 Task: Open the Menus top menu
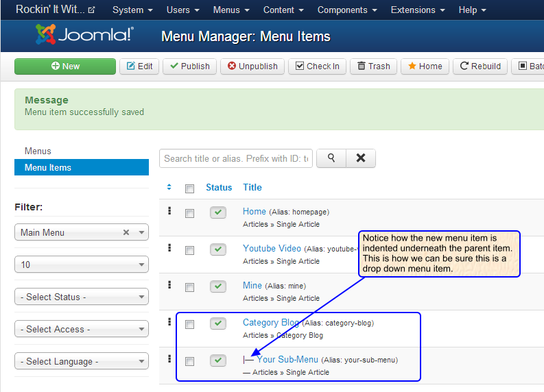(231, 10)
